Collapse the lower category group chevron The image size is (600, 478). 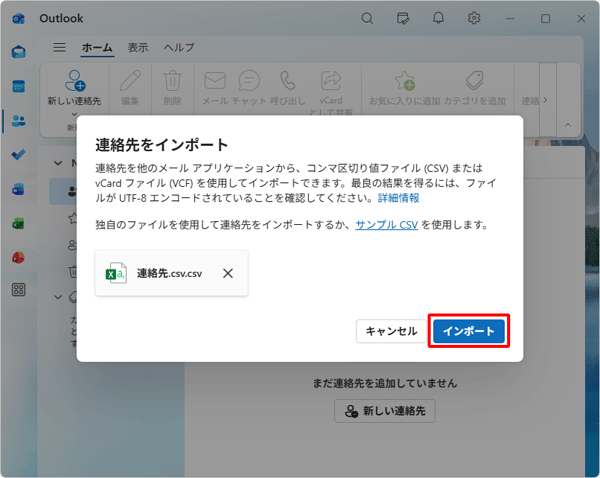[58, 297]
